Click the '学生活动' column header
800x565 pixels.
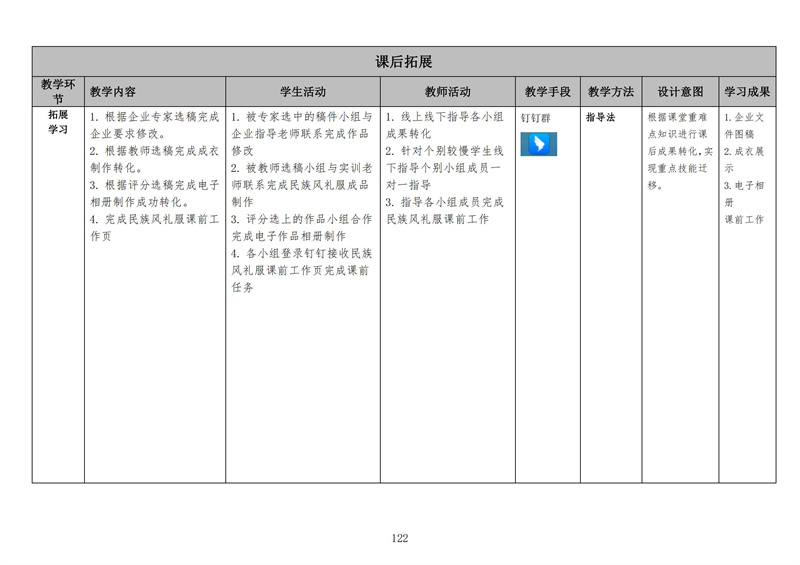pos(303,92)
